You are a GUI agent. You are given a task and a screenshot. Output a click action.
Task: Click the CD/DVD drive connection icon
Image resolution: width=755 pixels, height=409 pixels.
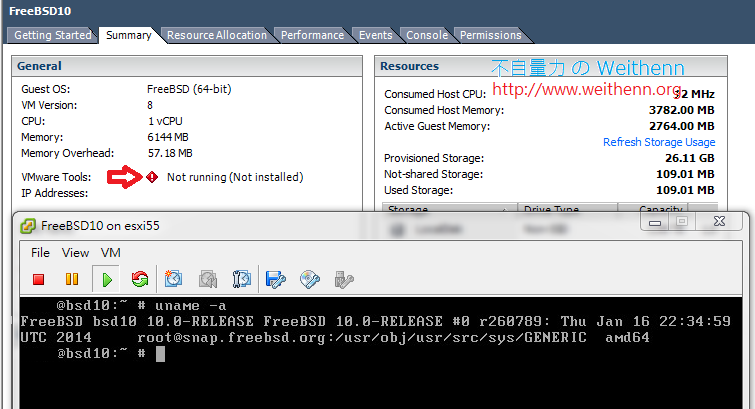(310, 279)
